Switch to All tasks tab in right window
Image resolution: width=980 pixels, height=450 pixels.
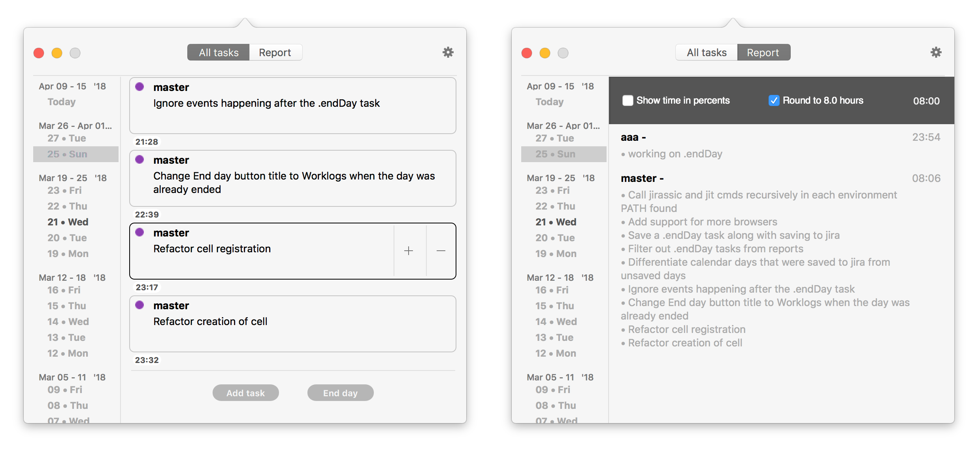(x=707, y=53)
